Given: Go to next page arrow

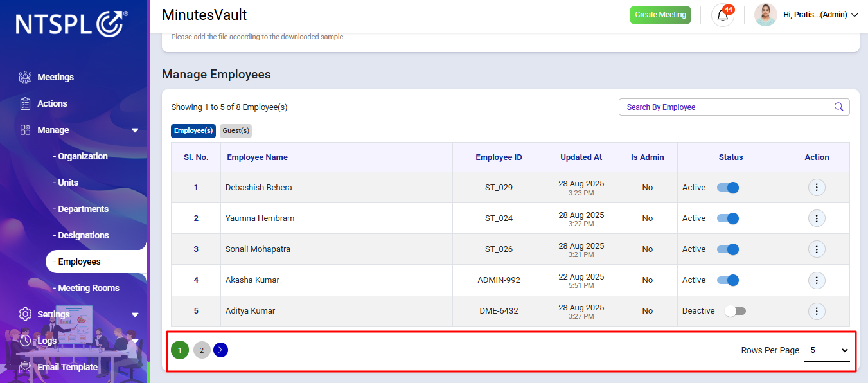Looking at the screenshot, I should (220, 350).
